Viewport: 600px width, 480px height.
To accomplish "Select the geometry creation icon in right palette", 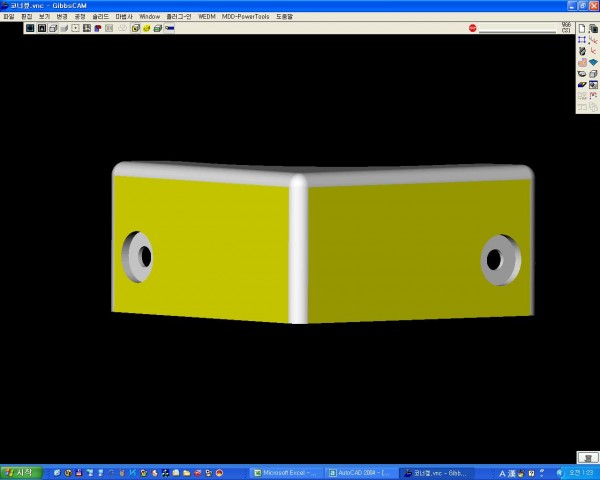I will pyautogui.click(x=581, y=39).
